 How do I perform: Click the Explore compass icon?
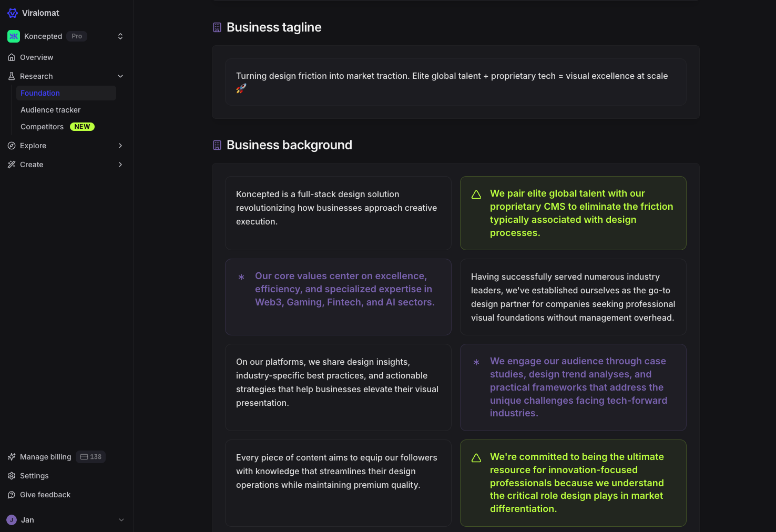[x=12, y=146]
